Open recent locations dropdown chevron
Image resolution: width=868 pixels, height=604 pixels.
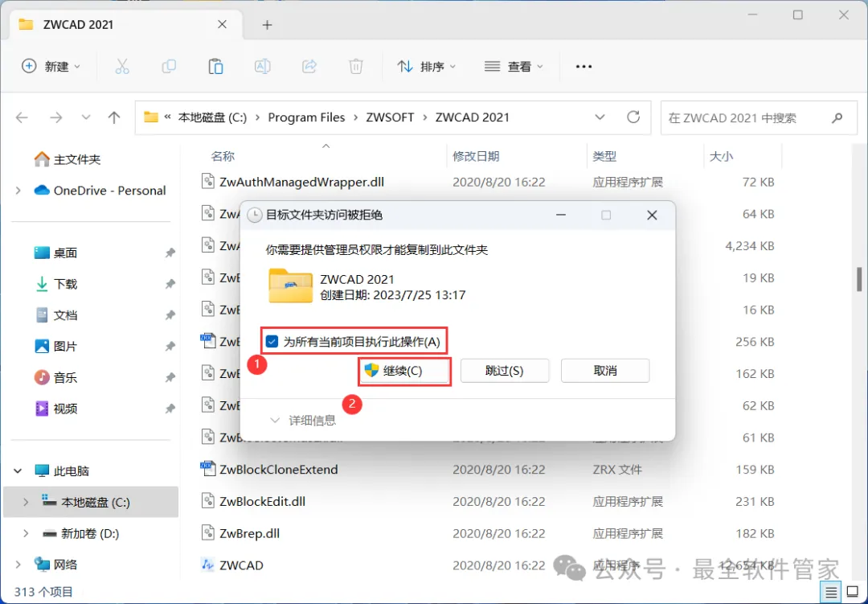pyautogui.click(x=86, y=117)
